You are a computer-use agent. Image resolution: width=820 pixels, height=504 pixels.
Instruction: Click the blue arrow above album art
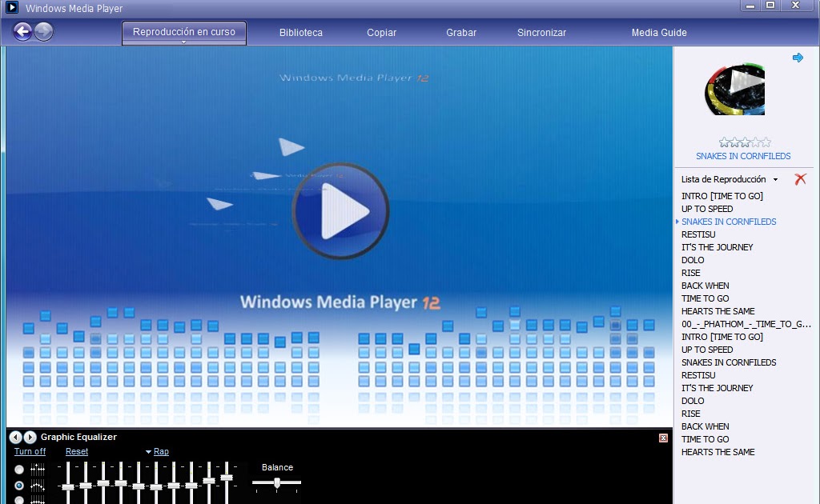[798, 58]
